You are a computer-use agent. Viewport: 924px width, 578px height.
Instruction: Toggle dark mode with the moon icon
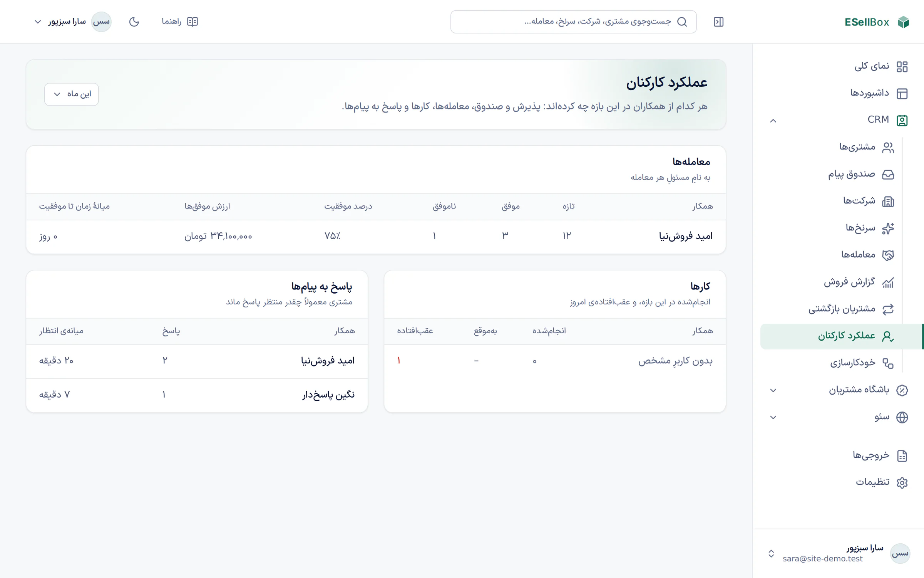(x=134, y=22)
